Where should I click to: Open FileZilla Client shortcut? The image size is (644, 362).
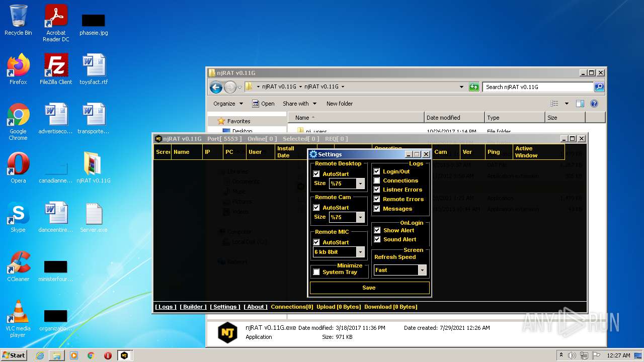[x=56, y=69]
